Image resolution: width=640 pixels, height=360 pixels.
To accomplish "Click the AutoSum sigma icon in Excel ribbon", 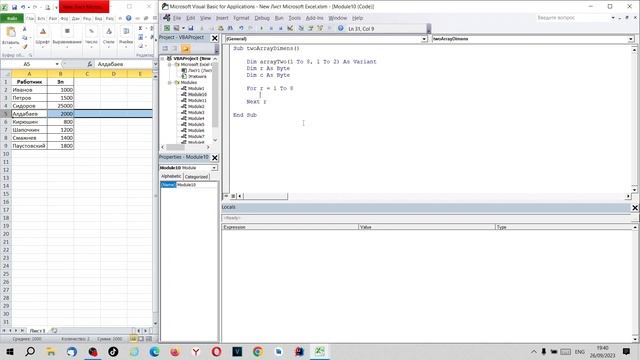I will point(140,29).
